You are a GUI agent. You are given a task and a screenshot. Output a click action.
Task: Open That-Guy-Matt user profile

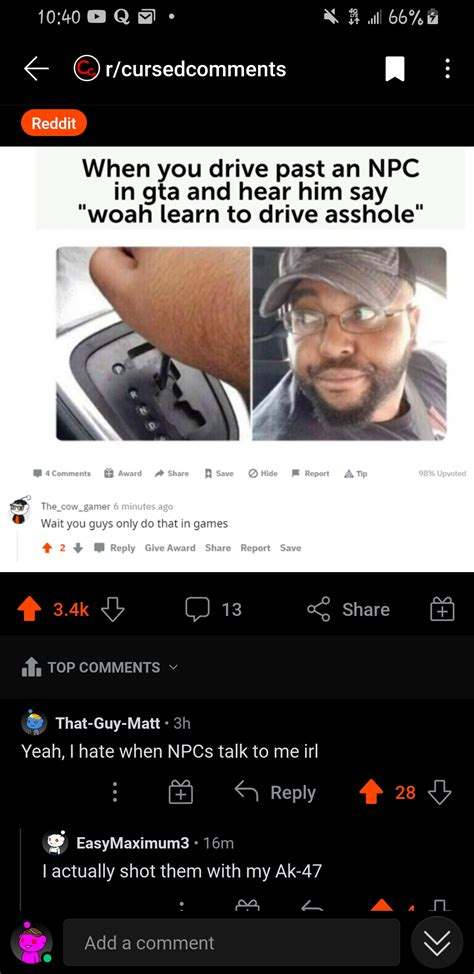point(107,723)
